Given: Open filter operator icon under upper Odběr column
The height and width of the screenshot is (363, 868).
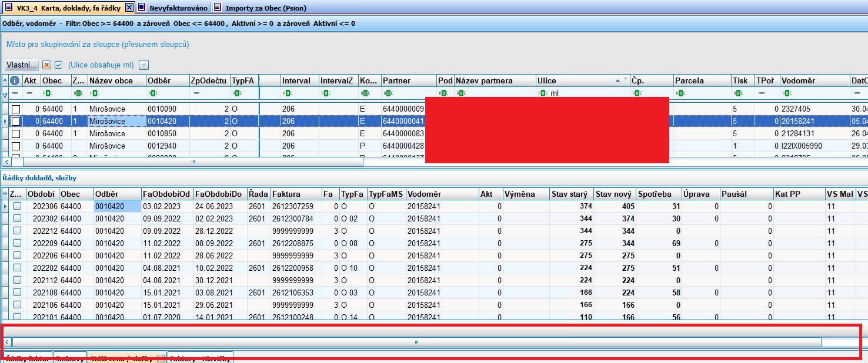Looking at the screenshot, I should (152, 93).
